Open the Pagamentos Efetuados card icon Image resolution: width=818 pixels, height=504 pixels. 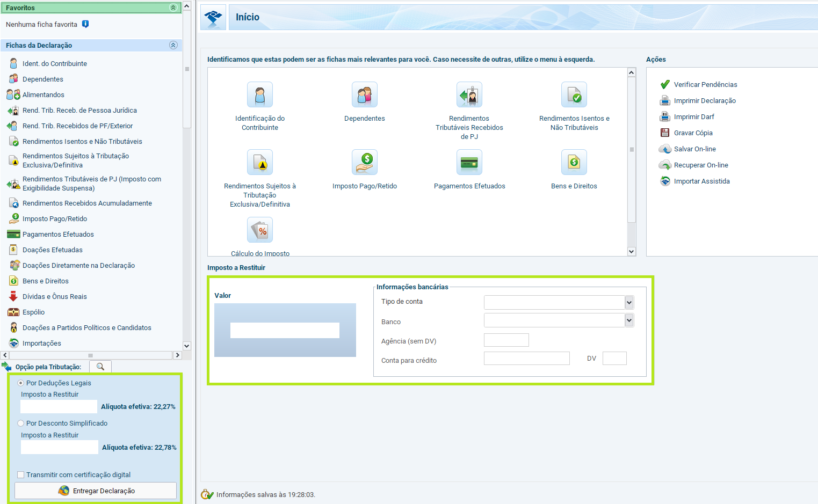(x=469, y=162)
